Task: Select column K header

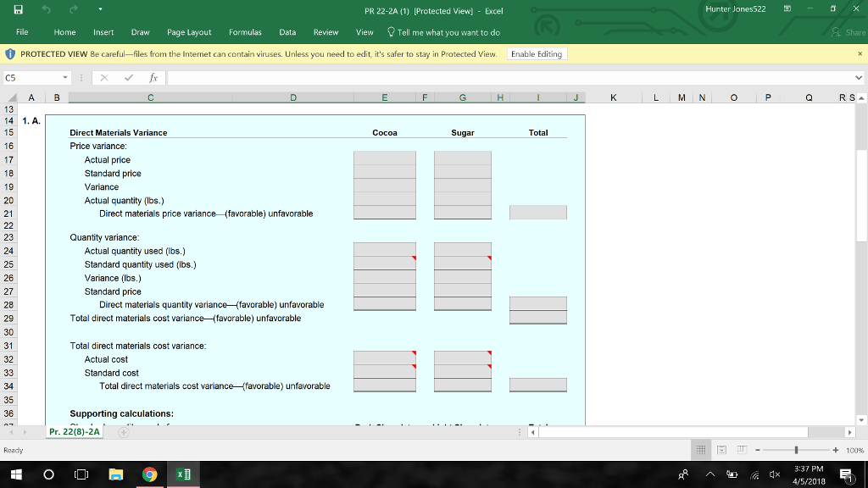Action: tap(614, 98)
